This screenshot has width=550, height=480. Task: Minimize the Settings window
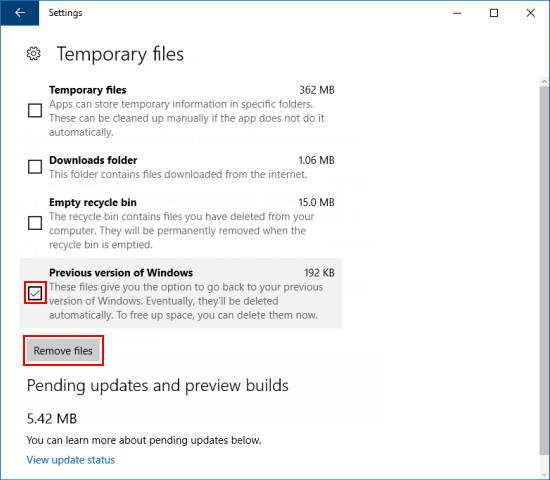[457, 13]
